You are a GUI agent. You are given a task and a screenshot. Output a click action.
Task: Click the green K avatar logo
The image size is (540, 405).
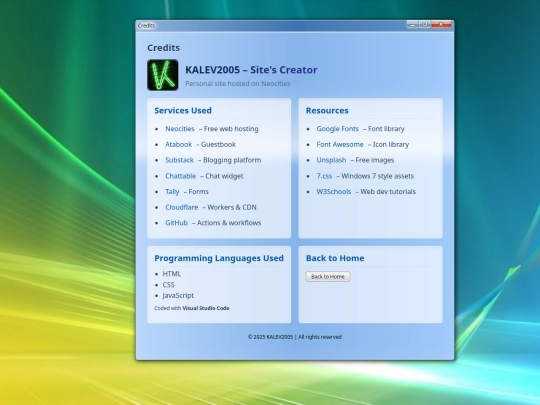163,75
